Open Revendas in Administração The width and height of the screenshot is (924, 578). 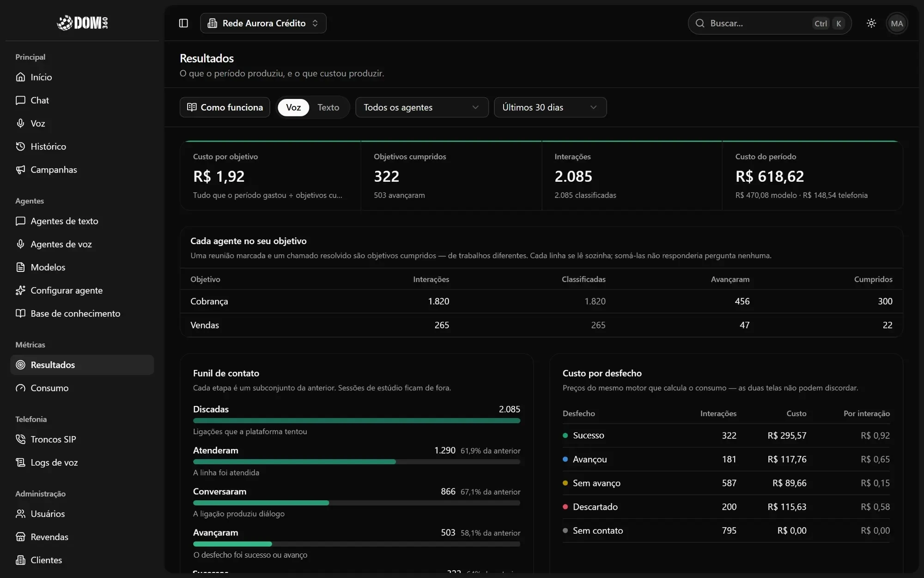[x=82, y=537]
